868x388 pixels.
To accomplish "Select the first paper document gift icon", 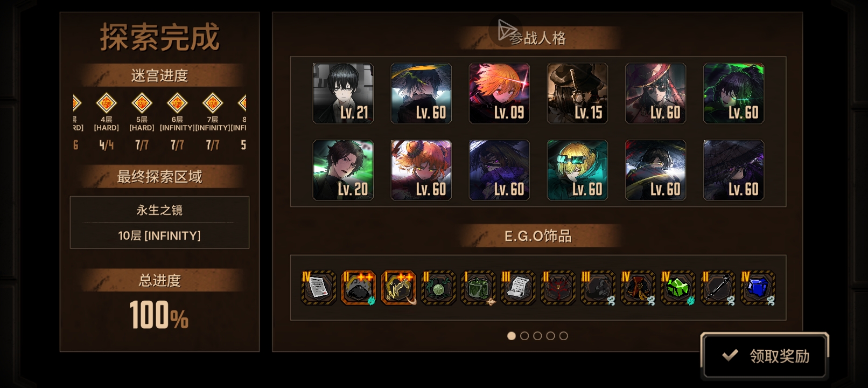I will point(318,288).
